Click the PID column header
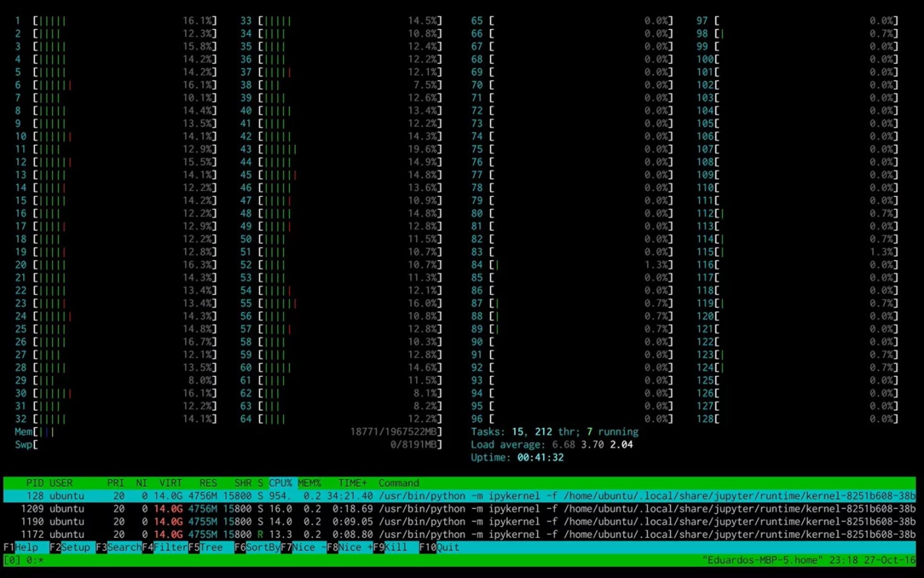Viewport: 924px width, 578px height. (x=35, y=483)
